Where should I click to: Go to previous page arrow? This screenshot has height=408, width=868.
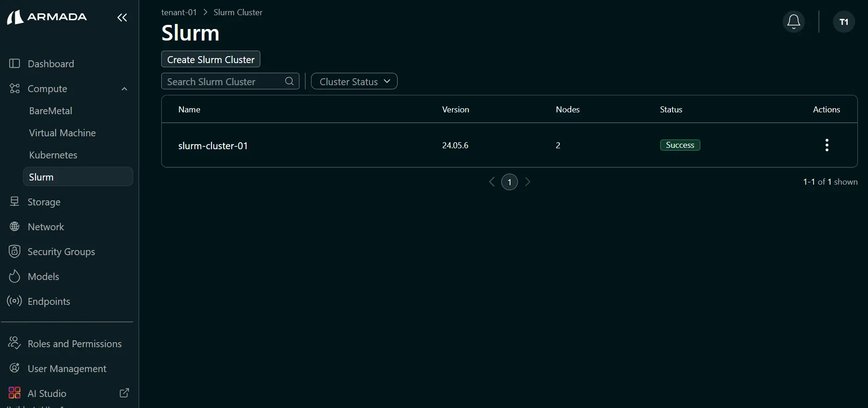click(x=492, y=182)
